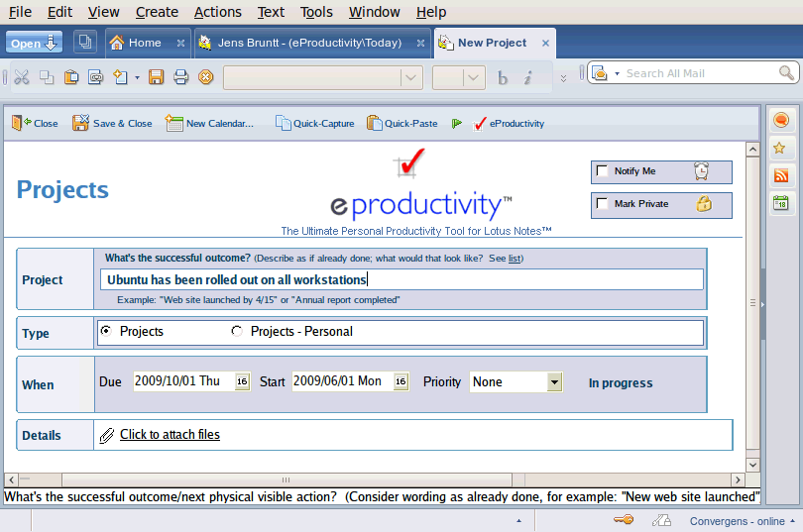This screenshot has width=803, height=532.
Task: Click the new document star icon
Action: tap(120, 77)
